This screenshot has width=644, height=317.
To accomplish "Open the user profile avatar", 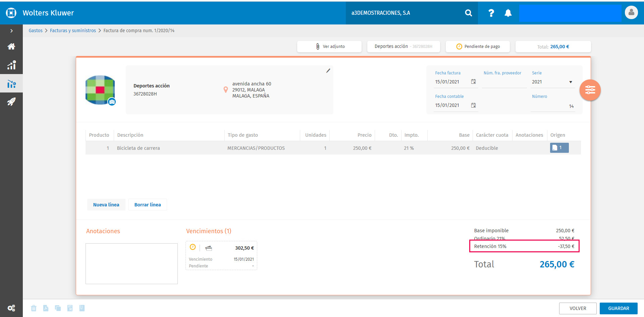I will (x=631, y=13).
